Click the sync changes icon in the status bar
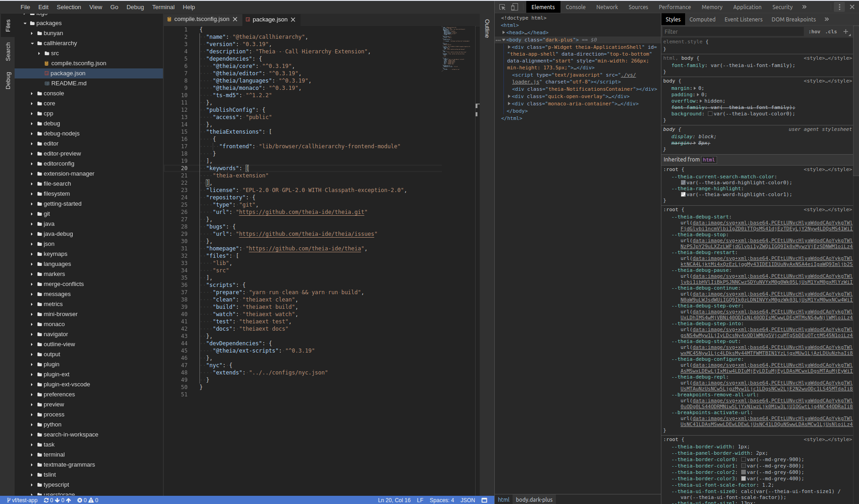 pyautogui.click(x=46, y=500)
